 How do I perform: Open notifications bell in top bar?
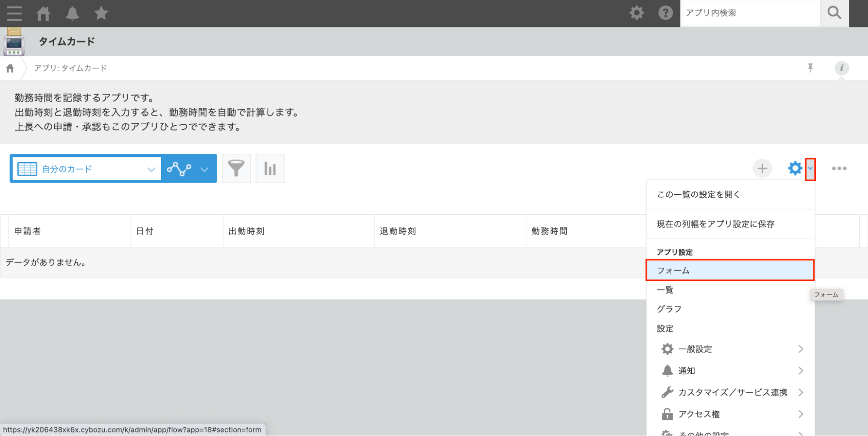click(x=72, y=13)
